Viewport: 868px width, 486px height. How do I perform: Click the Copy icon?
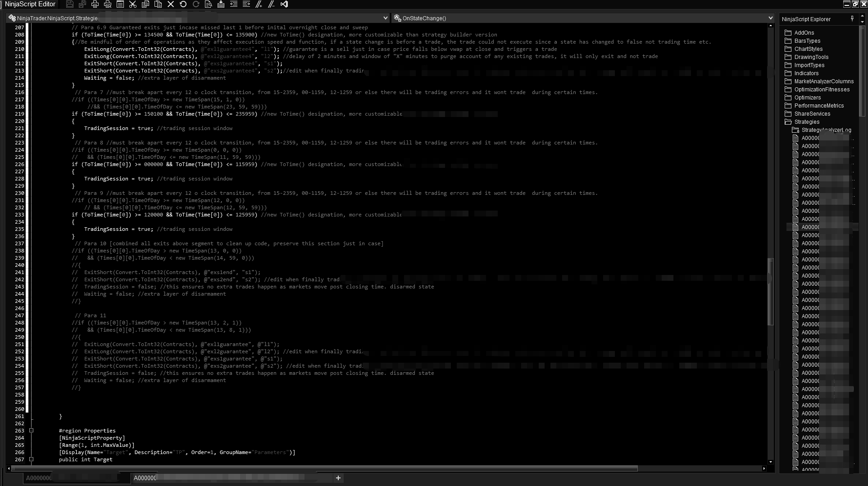[145, 4]
